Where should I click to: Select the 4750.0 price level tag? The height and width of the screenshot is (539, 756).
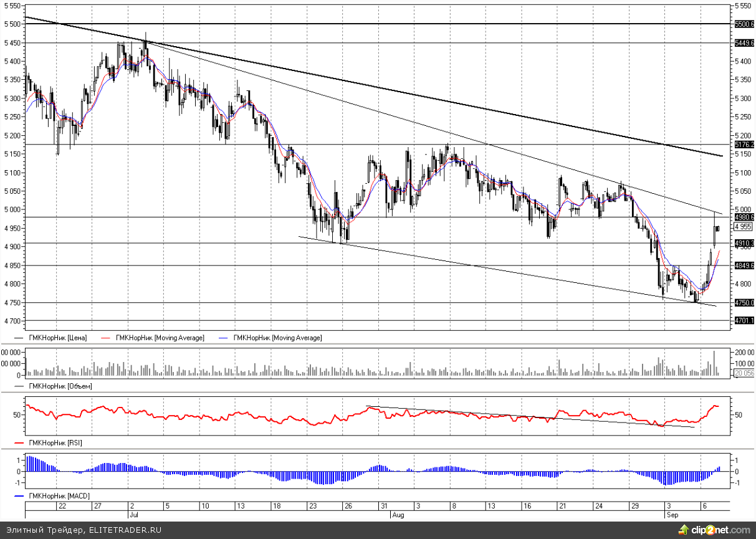[x=745, y=303]
